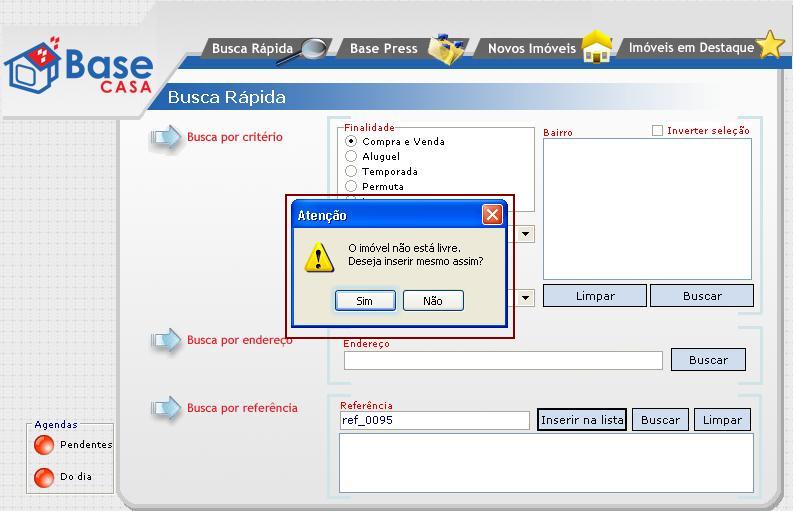This screenshot has width=793, height=511.
Task: Click the Referência field containing ref_0095
Action: tap(434, 420)
